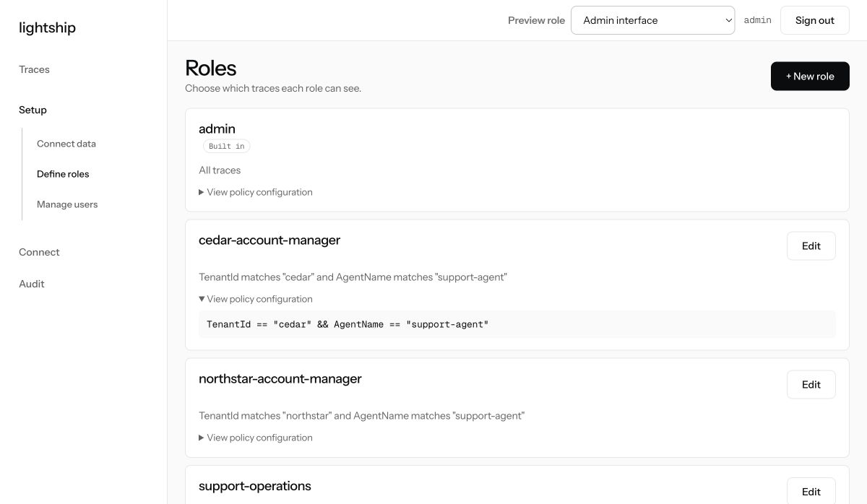Edit the cedar-account-manager role
The width and height of the screenshot is (867, 504).
pos(811,246)
